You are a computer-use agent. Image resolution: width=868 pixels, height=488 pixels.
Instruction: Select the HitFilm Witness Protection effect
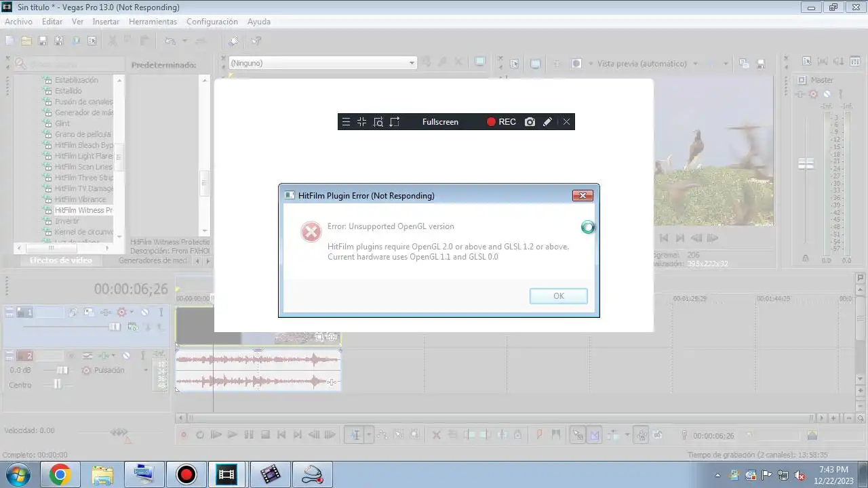83,210
